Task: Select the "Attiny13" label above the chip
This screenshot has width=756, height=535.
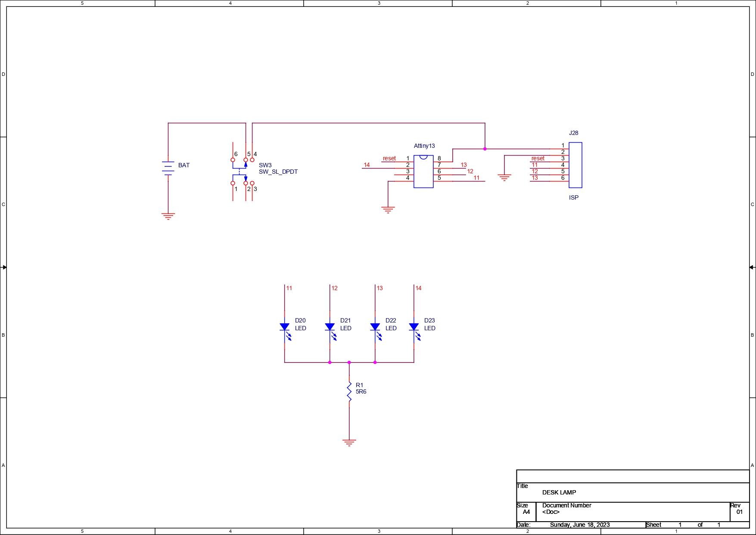Action: 424,146
